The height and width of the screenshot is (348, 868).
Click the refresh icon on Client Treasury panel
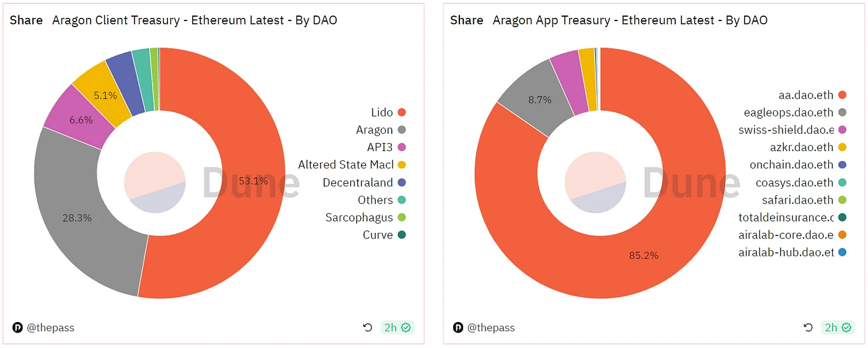(368, 328)
